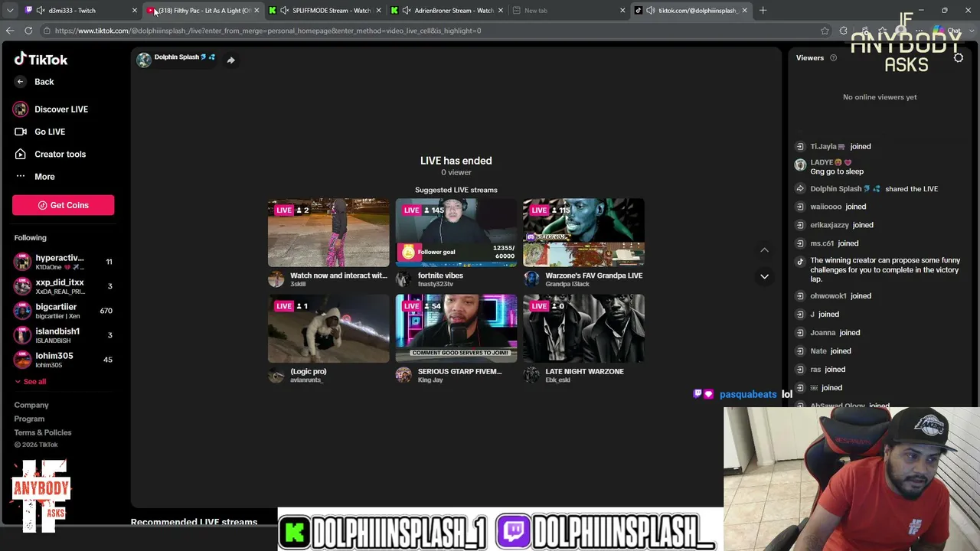Click islandbish1 avatar in Following list
Image resolution: width=980 pixels, height=551 pixels.
click(22, 335)
